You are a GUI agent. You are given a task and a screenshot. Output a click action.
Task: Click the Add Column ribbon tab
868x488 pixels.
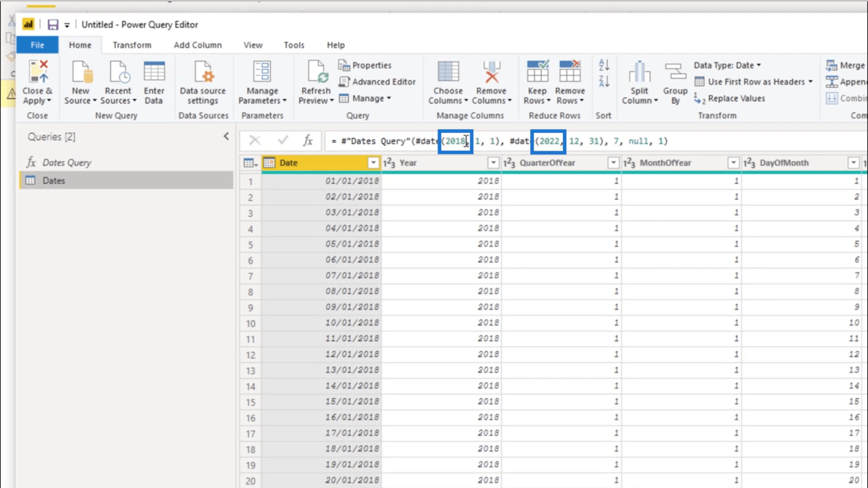[198, 44]
